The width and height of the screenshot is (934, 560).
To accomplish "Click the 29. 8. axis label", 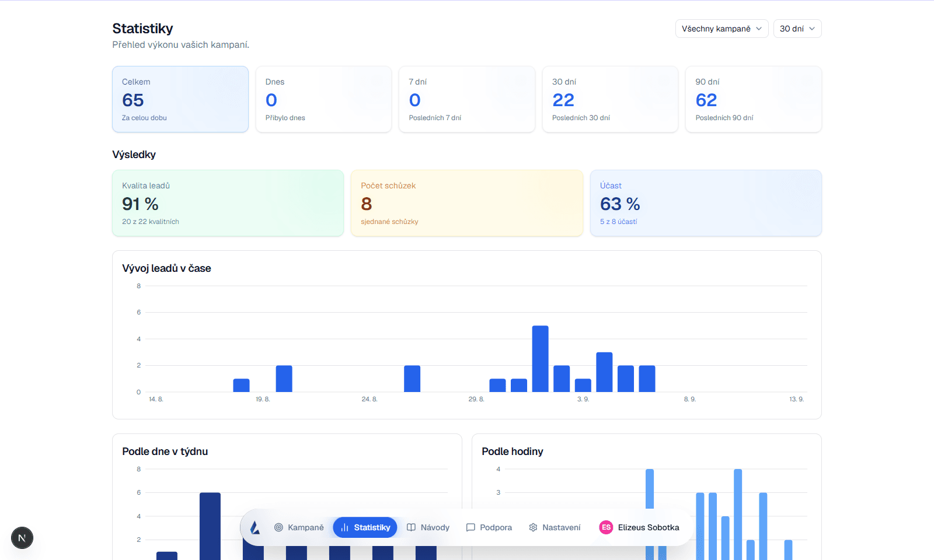I will 476,399.
